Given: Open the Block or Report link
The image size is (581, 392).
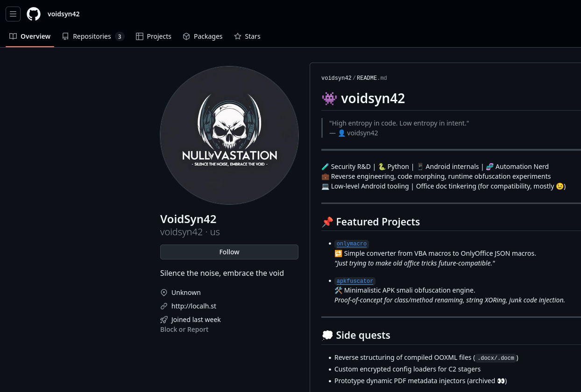Looking at the screenshot, I should pos(184,329).
